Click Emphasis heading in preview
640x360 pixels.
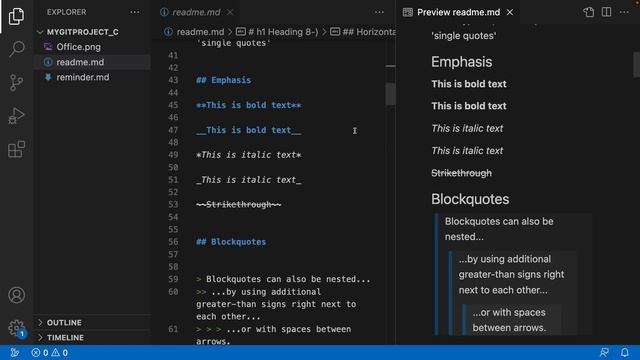[462, 62]
